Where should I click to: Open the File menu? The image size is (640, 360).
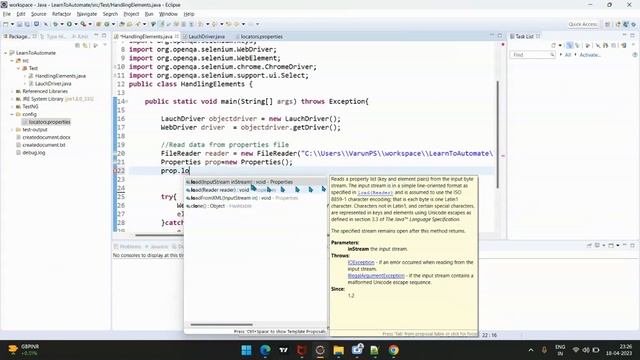pos(7,14)
